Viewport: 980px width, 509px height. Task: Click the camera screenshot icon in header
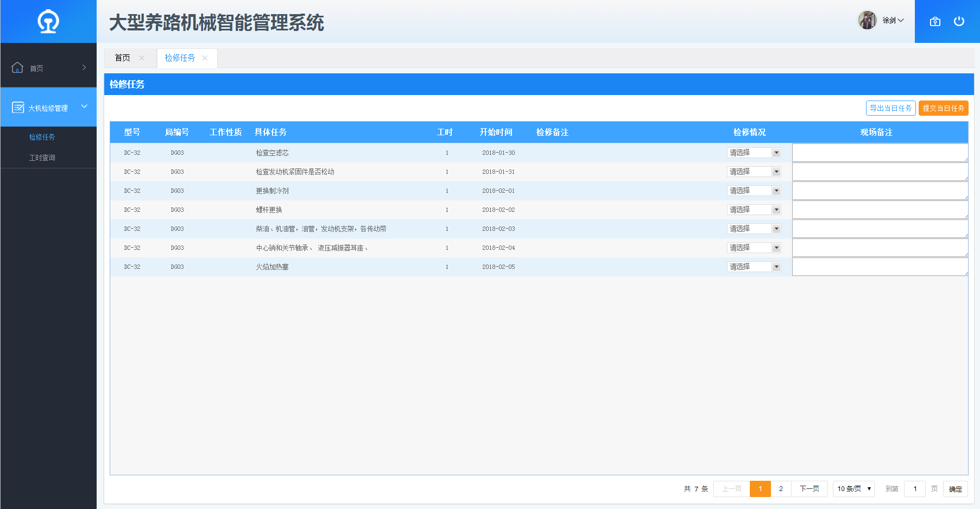(935, 22)
